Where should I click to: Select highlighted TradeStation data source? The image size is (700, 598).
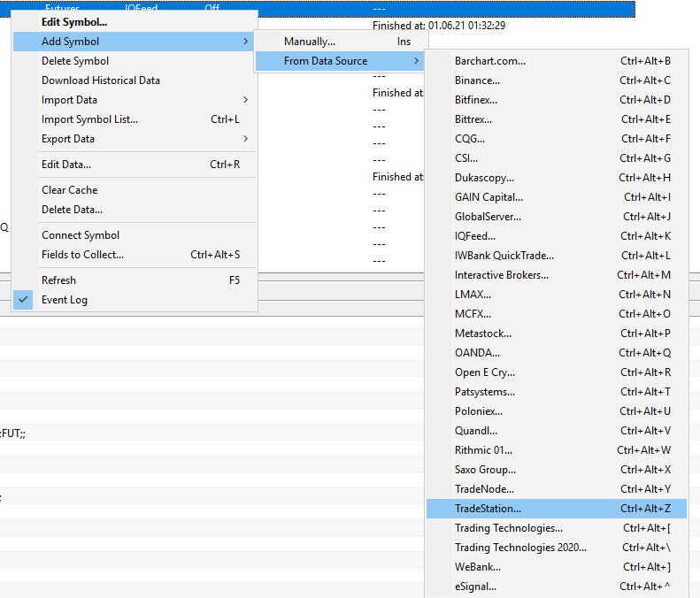pos(557,509)
